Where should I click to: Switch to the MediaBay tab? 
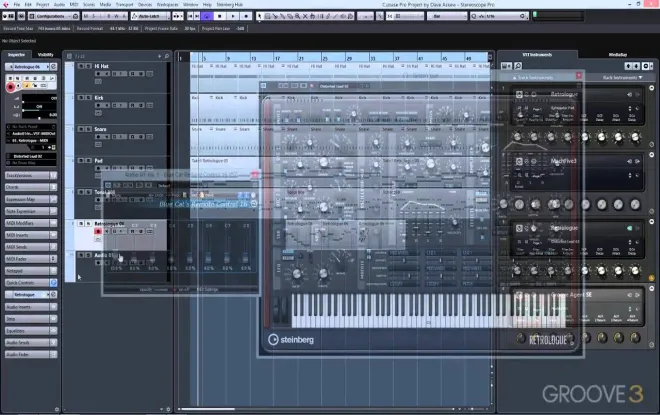[617, 55]
